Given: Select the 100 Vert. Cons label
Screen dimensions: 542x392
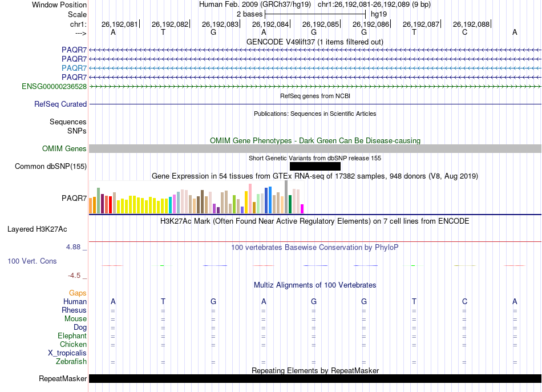Looking at the screenshot, I should click(32, 261).
